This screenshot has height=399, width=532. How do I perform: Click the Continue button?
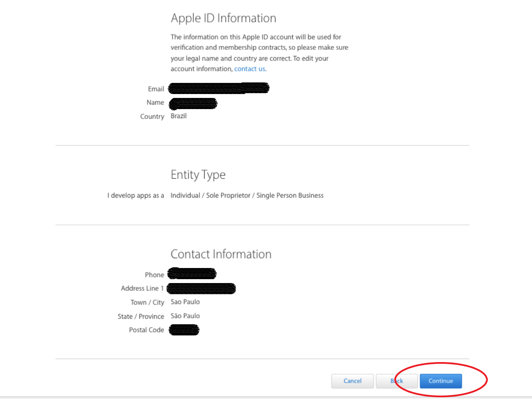[x=441, y=381]
